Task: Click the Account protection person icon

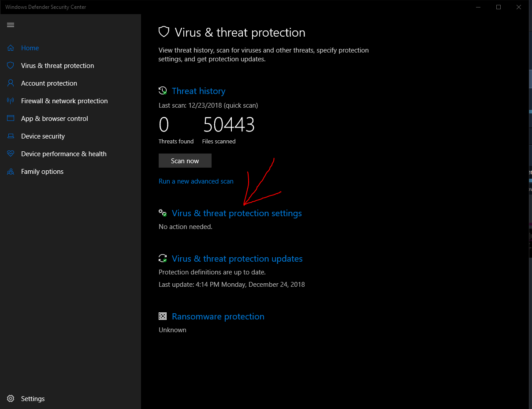Action: pyautogui.click(x=11, y=83)
